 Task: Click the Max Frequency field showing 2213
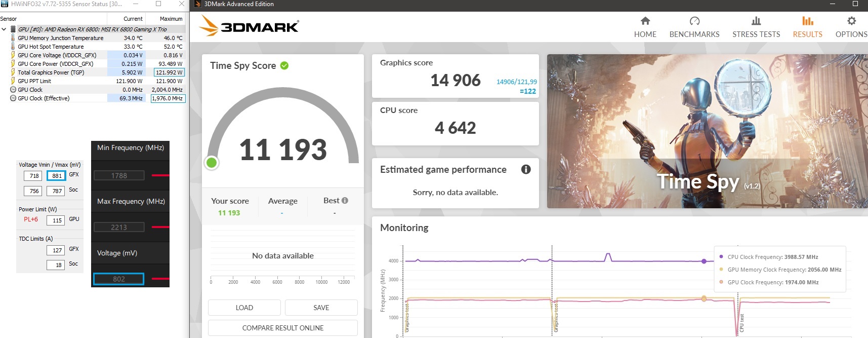(x=119, y=227)
